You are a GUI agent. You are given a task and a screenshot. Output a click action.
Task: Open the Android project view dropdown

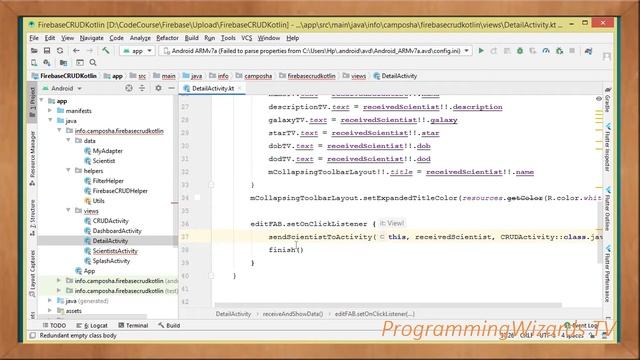point(62,88)
